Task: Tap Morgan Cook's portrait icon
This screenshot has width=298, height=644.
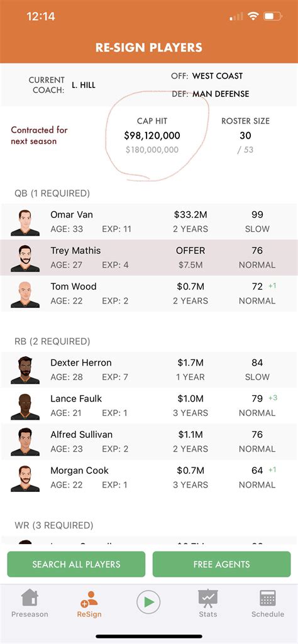Action: [x=25, y=478]
